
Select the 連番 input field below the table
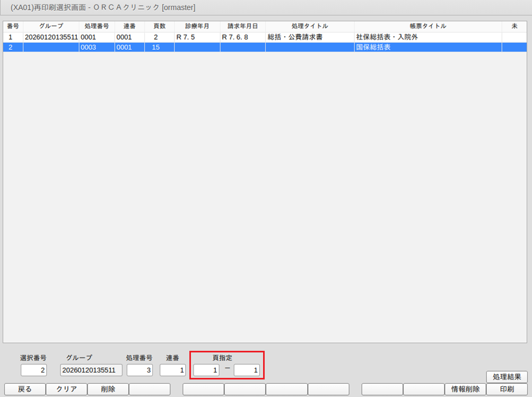pyautogui.click(x=173, y=370)
